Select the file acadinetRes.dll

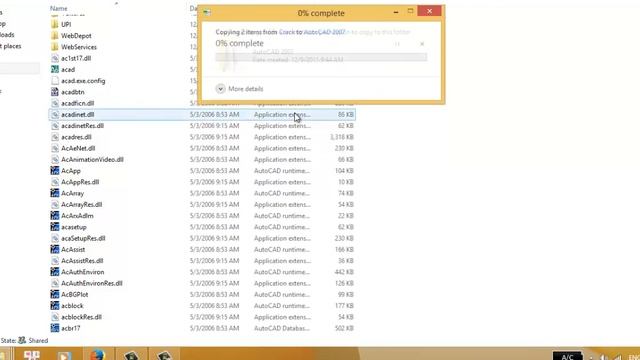coord(82,126)
